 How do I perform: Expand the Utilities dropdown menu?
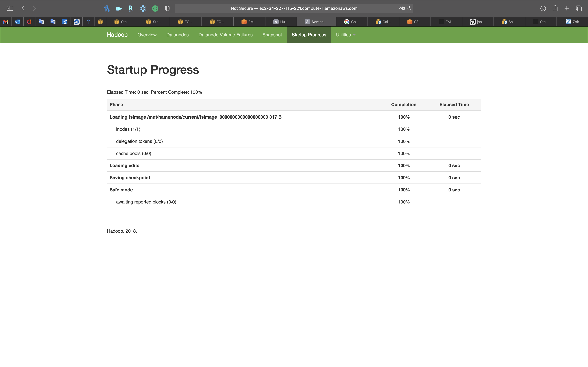(345, 35)
